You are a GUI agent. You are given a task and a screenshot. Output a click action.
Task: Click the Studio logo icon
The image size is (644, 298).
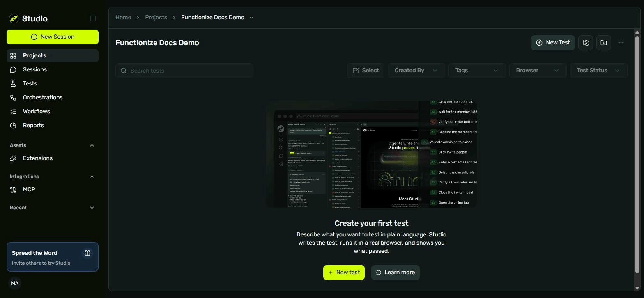tap(14, 18)
